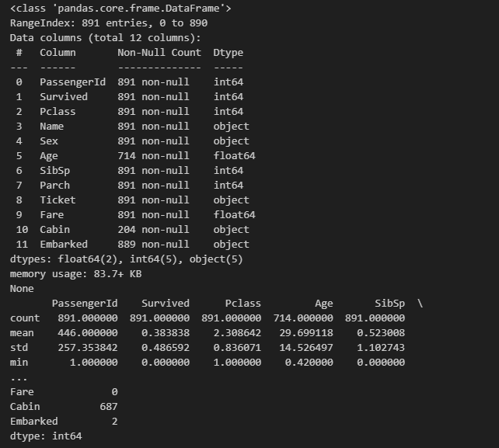Click the 'mean' row label

[22, 333]
